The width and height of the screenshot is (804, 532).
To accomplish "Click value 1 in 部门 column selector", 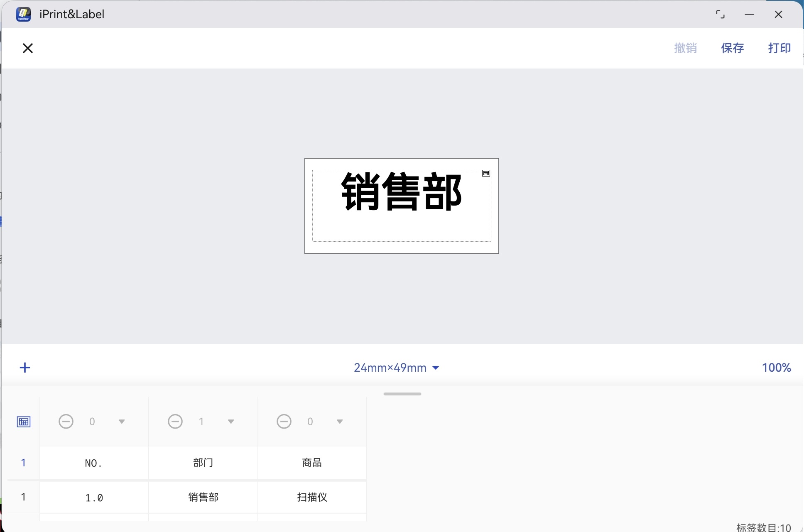I will pyautogui.click(x=201, y=422).
